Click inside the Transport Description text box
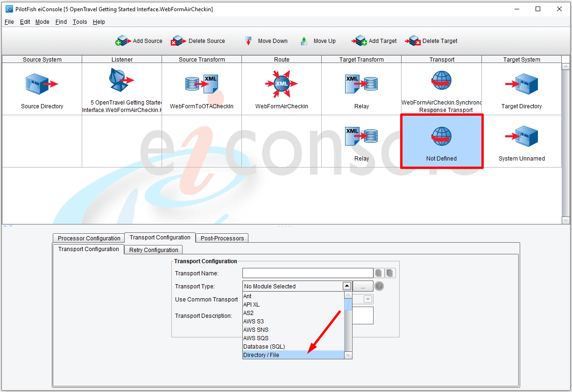This screenshot has height=392, width=572. click(363, 315)
